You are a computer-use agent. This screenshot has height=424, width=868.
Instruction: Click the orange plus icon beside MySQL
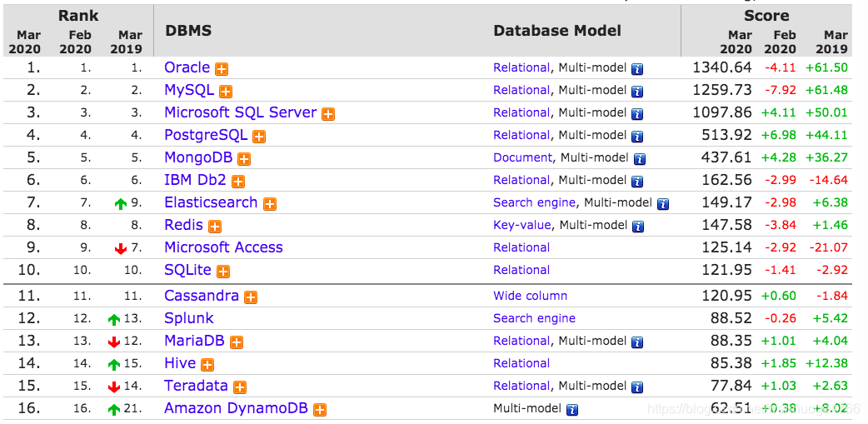226,92
